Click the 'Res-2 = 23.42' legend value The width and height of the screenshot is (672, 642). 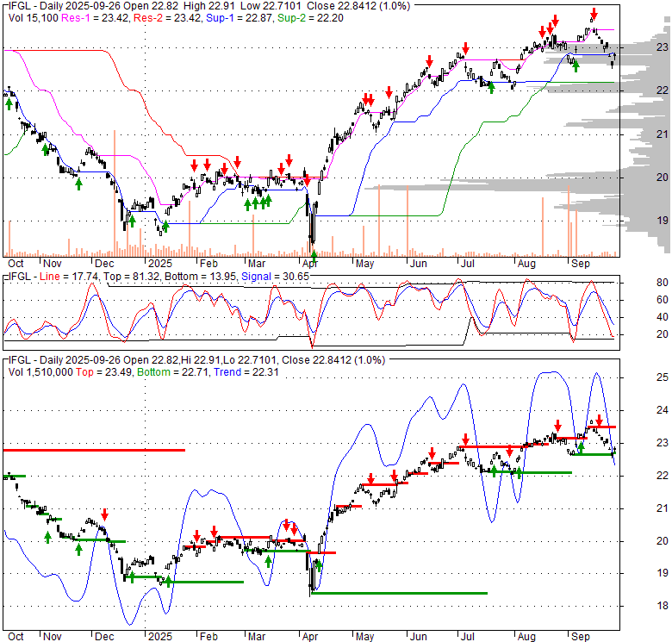[168, 18]
